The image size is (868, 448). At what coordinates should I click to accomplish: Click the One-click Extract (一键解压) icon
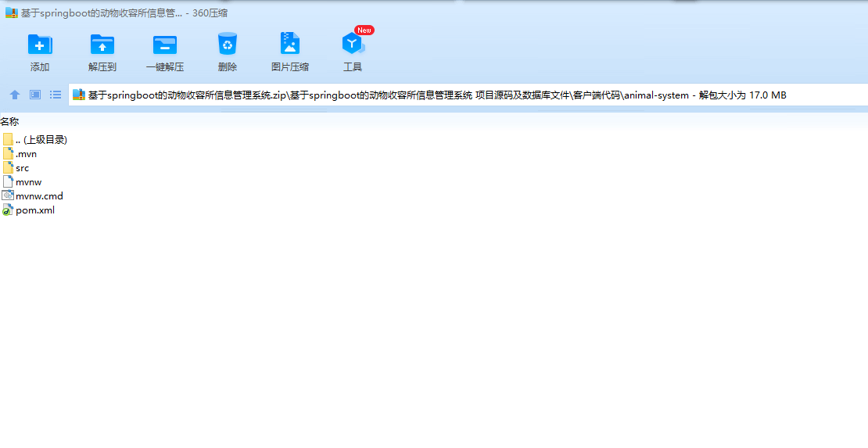[165, 45]
